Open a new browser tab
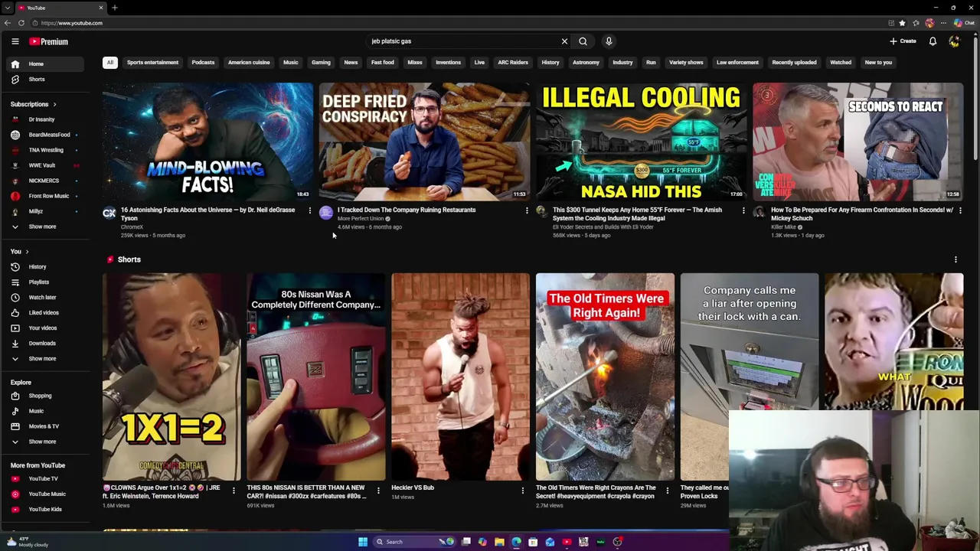 coord(114,8)
